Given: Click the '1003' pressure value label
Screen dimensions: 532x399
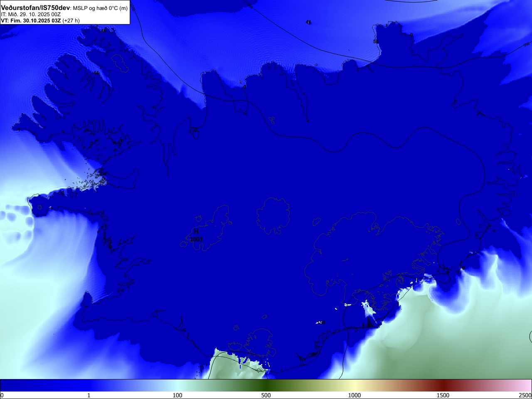Looking at the screenshot, I should click(x=196, y=239).
